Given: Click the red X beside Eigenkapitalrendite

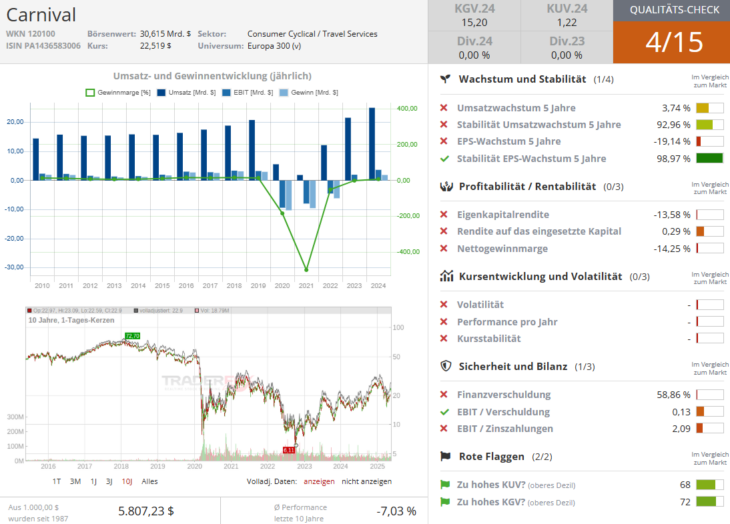Looking at the screenshot, I should (444, 215).
